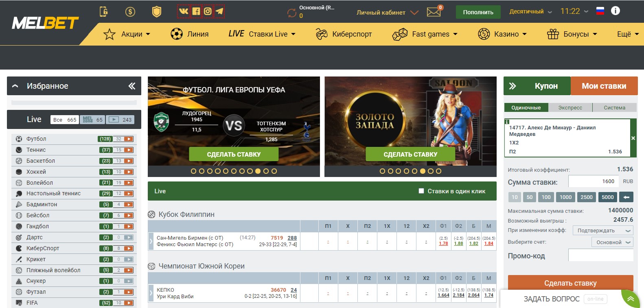
Task: Open time zone dropdown at 11:22
Action: click(x=574, y=11)
